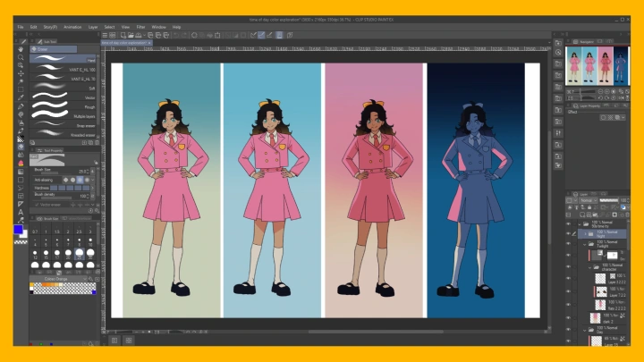Select the Gradient tool
Image resolution: width=644 pixels, height=362 pixels.
[x=21, y=172]
